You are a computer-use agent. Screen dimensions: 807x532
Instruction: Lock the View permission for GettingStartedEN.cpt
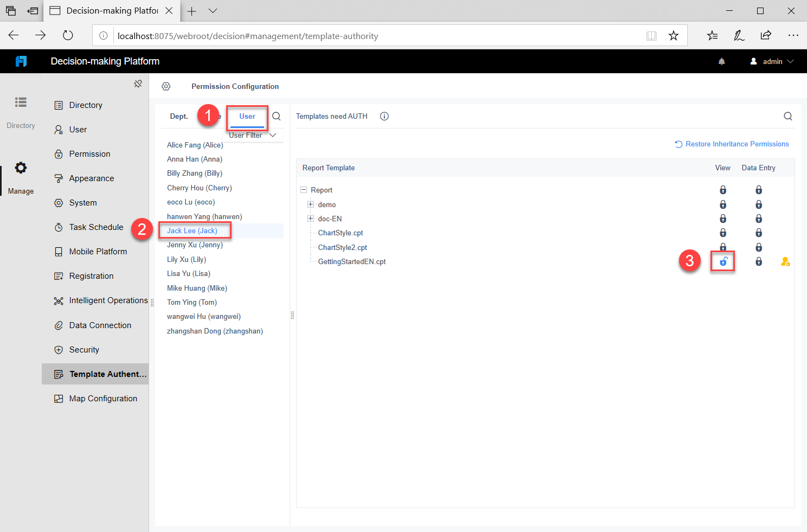[x=722, y=261]
